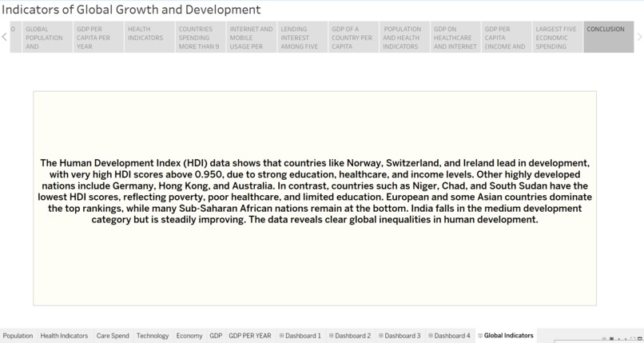
Task: Click the right story navigation arrow
Action: 639,37
